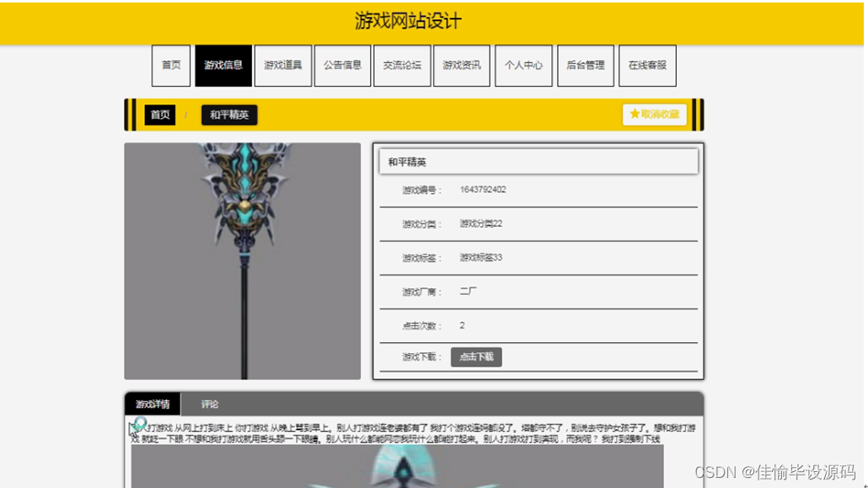
Task: Open the 首页 navigation tab
Action: [x=171, y=66]
